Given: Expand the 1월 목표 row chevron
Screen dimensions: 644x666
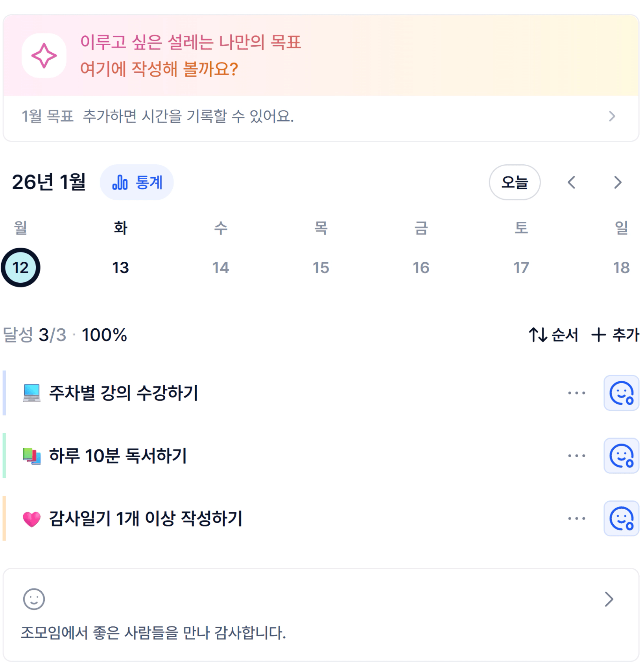Looking at the screenshot, I should coord(612,116).
